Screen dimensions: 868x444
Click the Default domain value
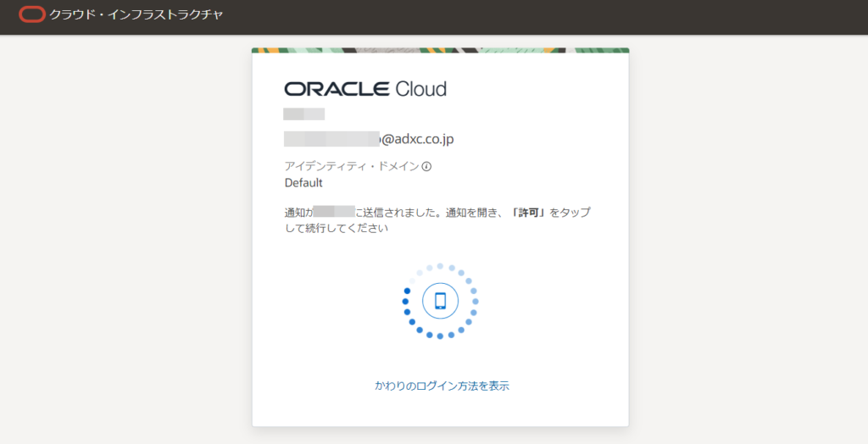(x=303, y=183)
